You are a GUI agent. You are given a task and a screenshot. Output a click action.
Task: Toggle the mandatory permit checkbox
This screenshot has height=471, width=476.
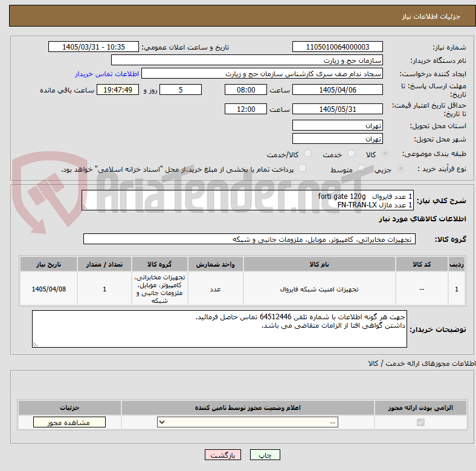[x=420, y=423]
